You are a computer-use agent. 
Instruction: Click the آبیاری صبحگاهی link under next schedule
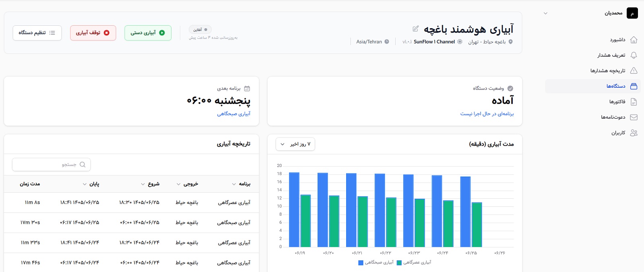[x=234, y=114]
